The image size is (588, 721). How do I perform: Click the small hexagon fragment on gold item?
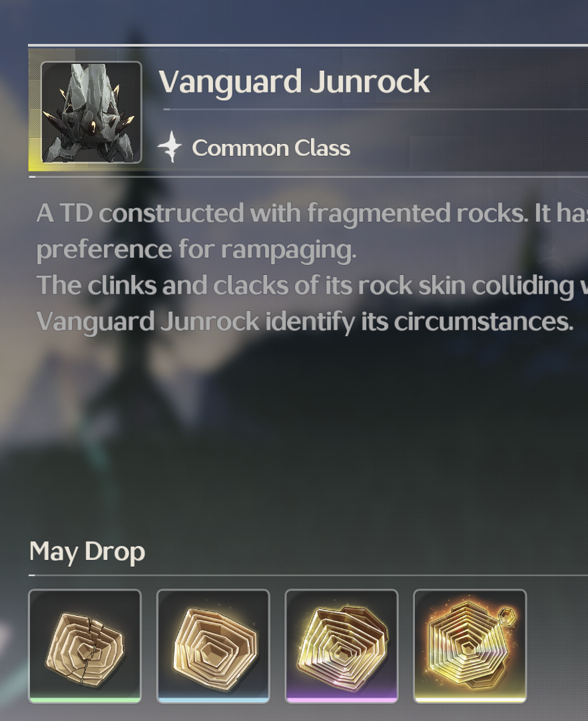click(x=507, y=615)
